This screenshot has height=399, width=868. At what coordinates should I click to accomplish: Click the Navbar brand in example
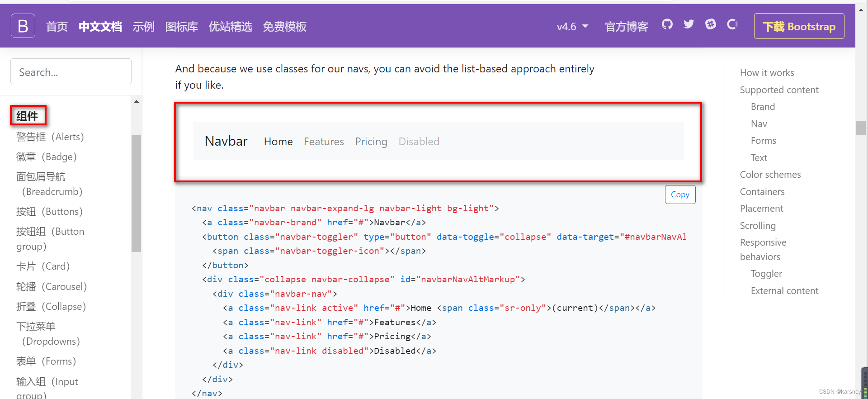[226, 141]
